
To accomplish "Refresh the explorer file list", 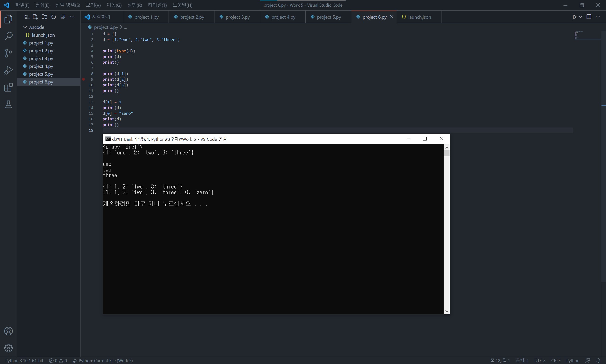I will pos(53,17).
